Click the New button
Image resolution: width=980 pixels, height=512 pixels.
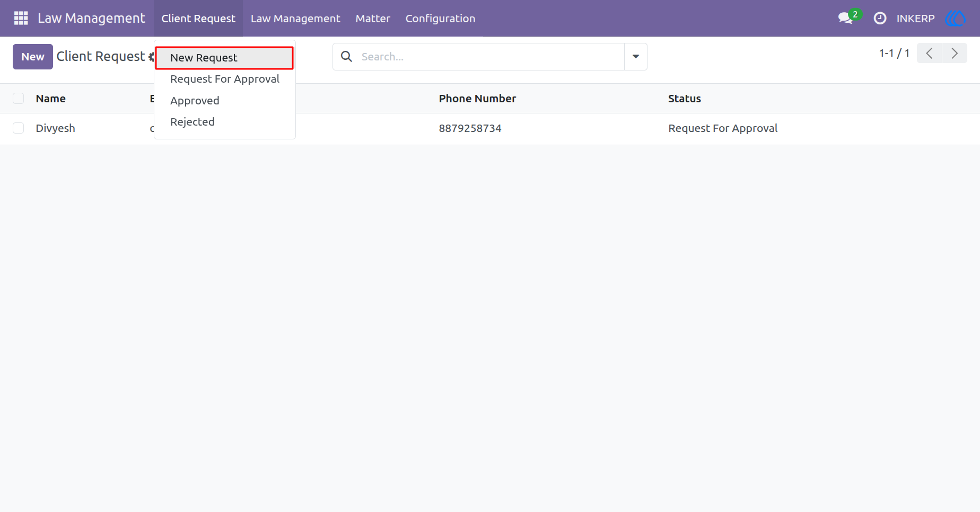coord(33,57)
